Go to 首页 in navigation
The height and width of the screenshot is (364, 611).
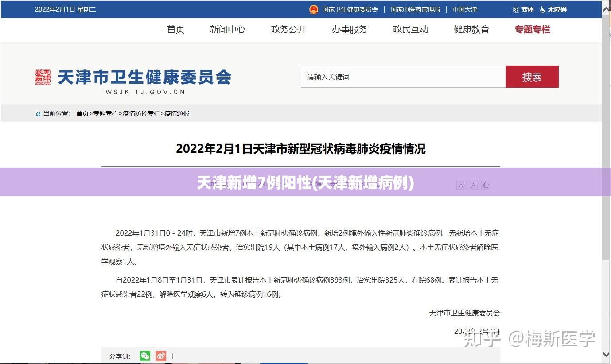tap(175, 29)
